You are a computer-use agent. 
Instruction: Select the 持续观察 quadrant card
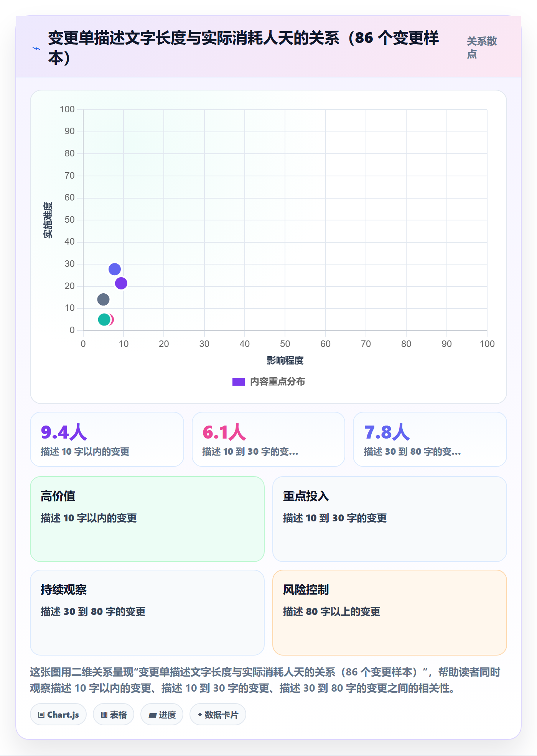[147, 613]
